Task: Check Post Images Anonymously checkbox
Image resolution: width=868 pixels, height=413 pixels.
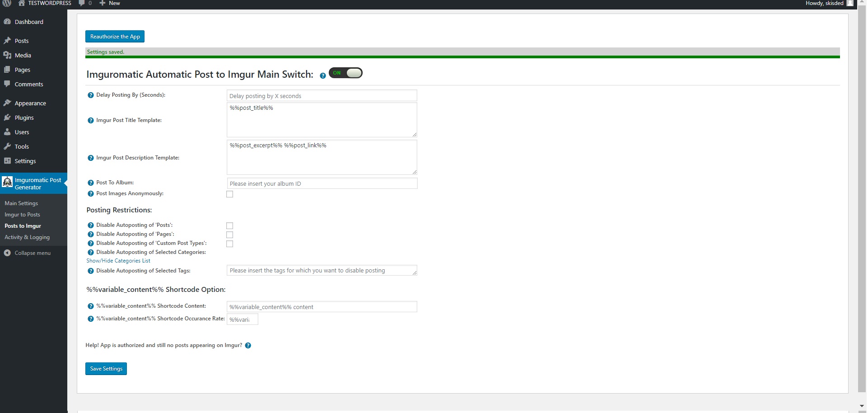Action: (x=230, y=194)
